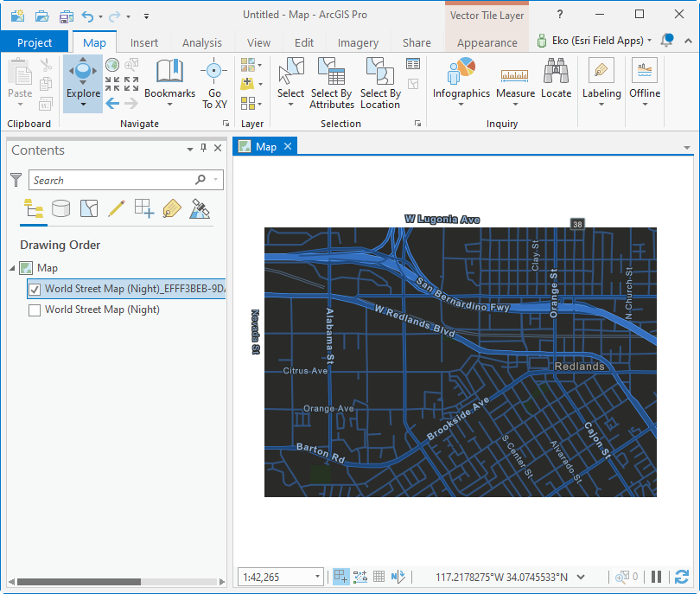The height and width of the screenshot is (594, 700).
Task: Close the Map view tab
Action: tap(288, 146)
